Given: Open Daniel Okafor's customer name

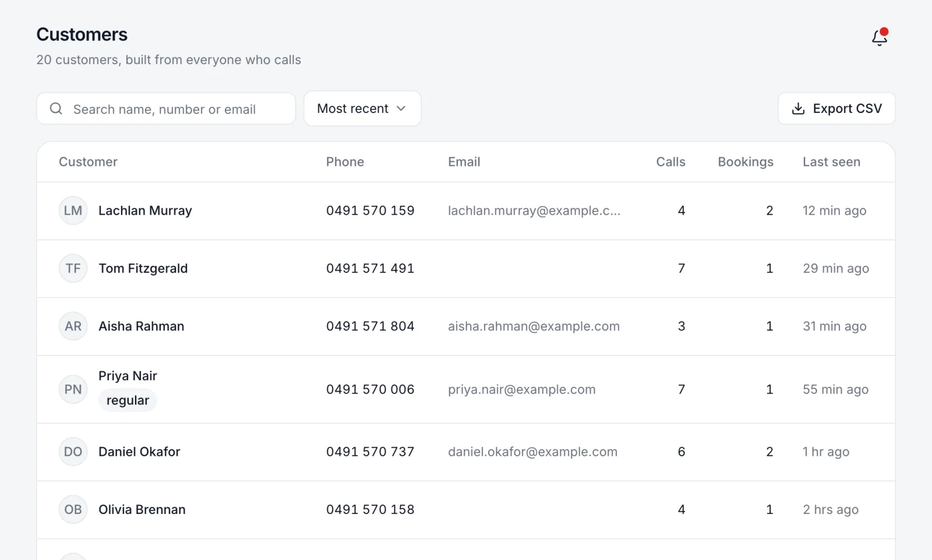Looking at the screenshot, I should point(139,452).
